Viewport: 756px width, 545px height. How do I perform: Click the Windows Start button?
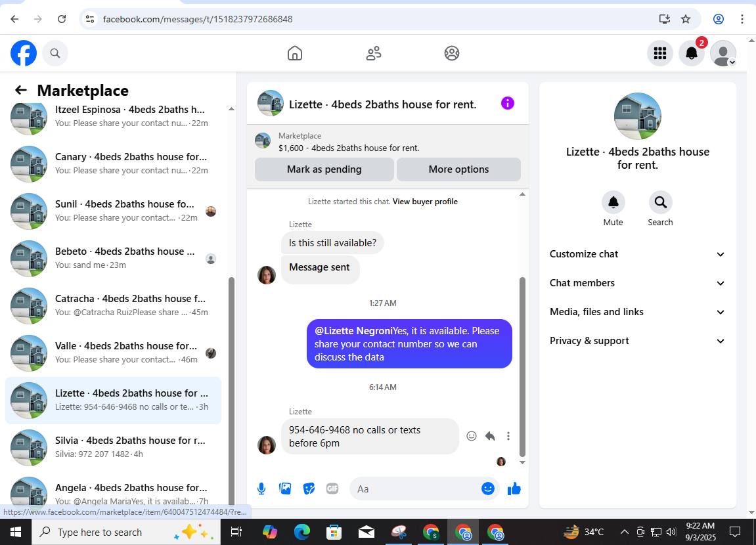pos(15,532)
